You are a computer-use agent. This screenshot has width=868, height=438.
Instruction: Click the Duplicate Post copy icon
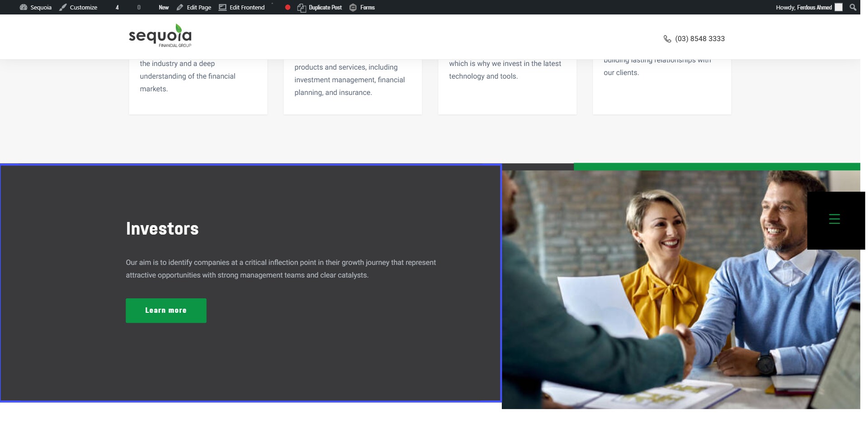302,8
